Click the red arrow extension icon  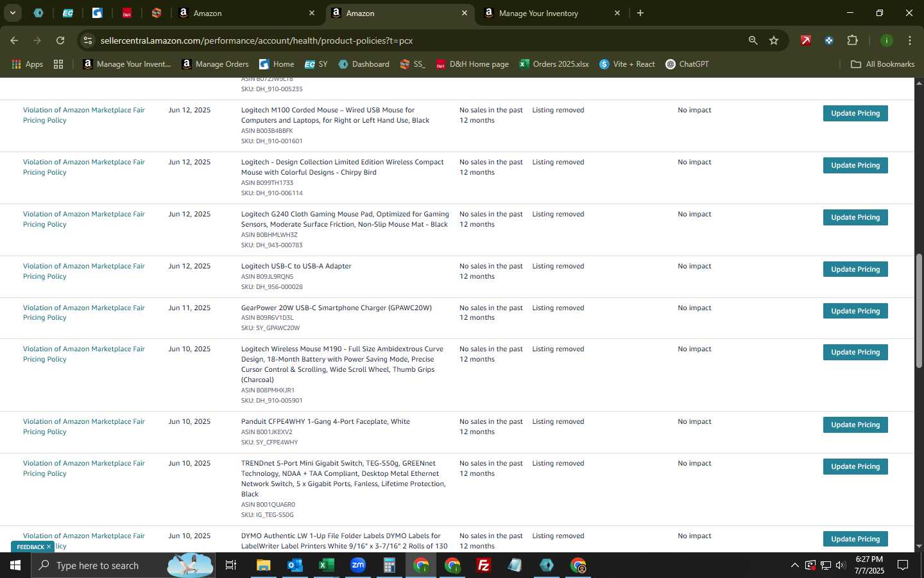click(x=806, y=40)
